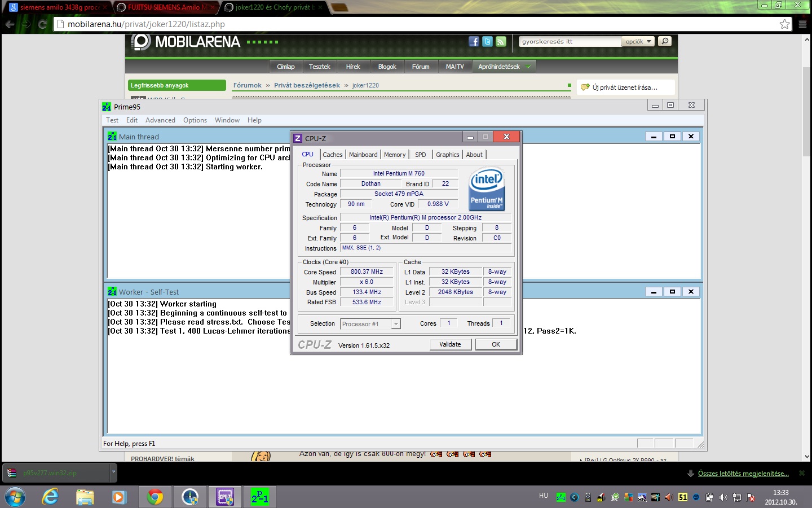Open dropdown arrow of p95v277.win32.zip download

coord(113,473)
